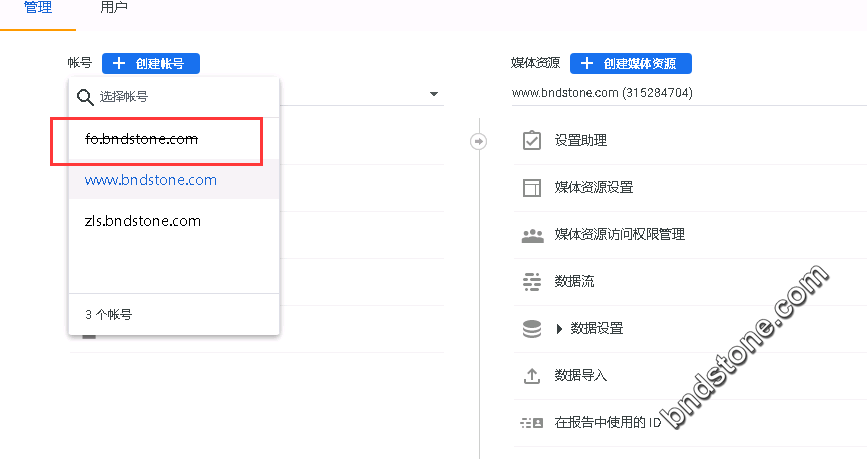The image size is (867, 459).
Task: Open the www.bndstone.com (315284704) property selector
Action: (689, 92)
